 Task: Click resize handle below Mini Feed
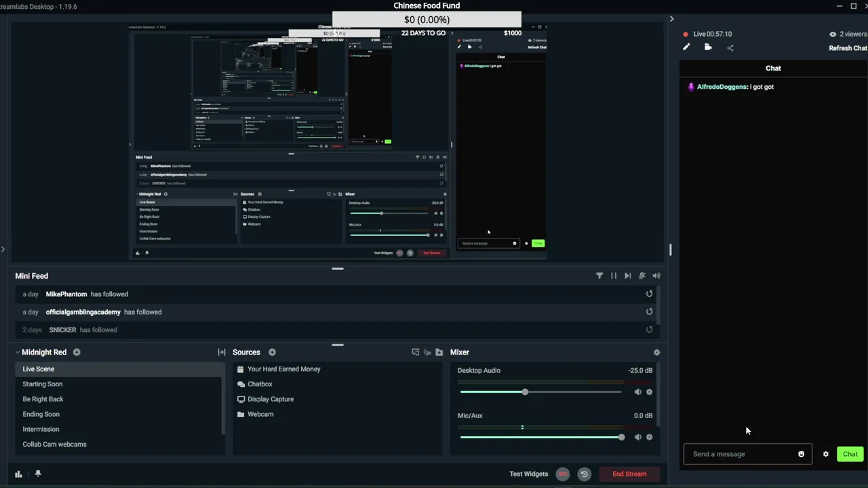[338, 344]
